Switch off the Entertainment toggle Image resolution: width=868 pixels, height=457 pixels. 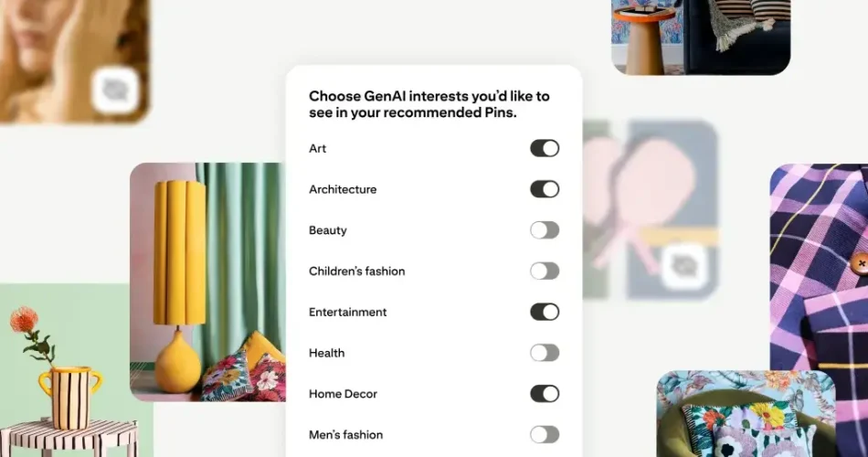pos(545,312)
